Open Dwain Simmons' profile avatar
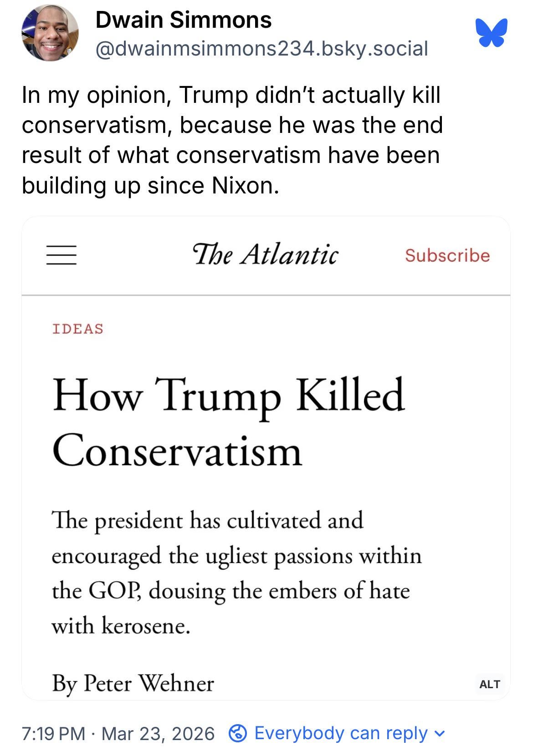Image resolution: width=533 pixels, height=756 pixels. (x=50, y=33)
